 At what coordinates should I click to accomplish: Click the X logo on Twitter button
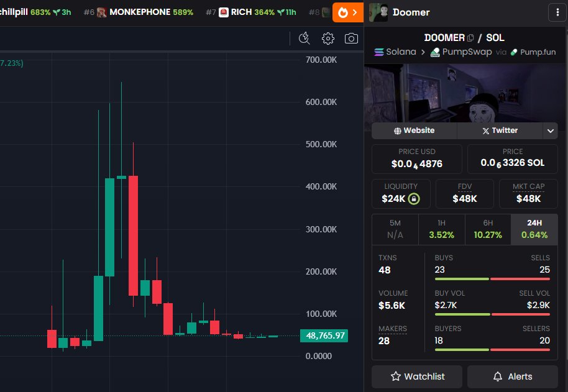point(486,130)
